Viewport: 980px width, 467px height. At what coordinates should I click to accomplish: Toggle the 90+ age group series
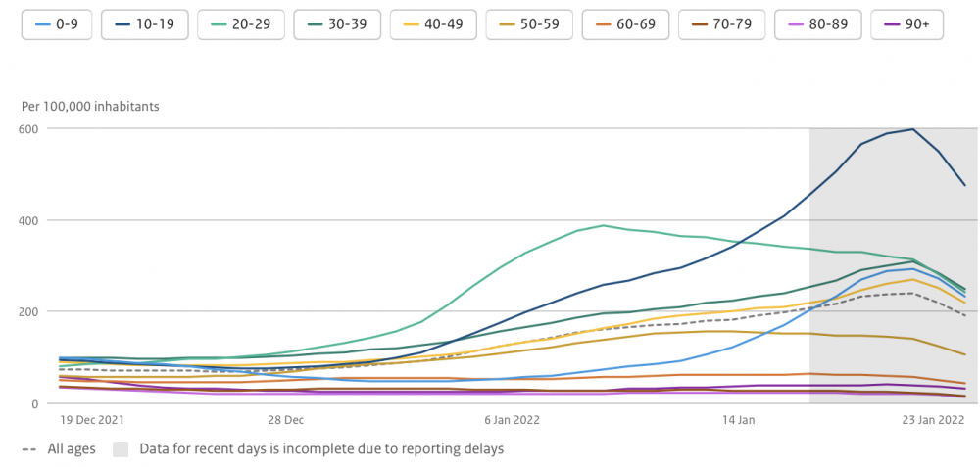[x=906, y=24]
